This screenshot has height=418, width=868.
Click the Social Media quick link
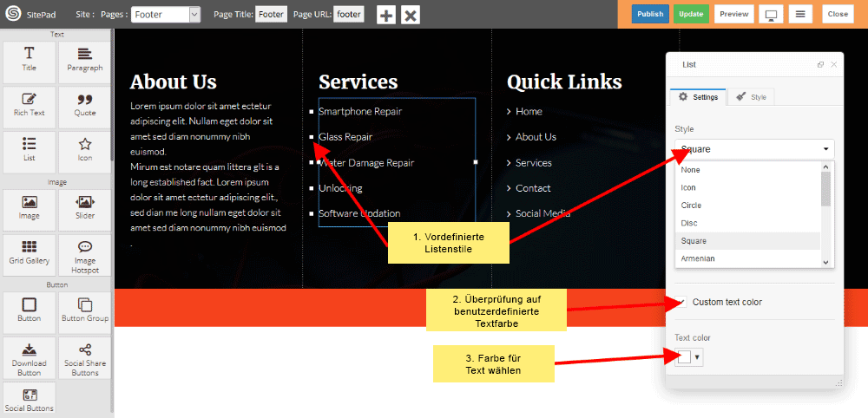(543, 213)
